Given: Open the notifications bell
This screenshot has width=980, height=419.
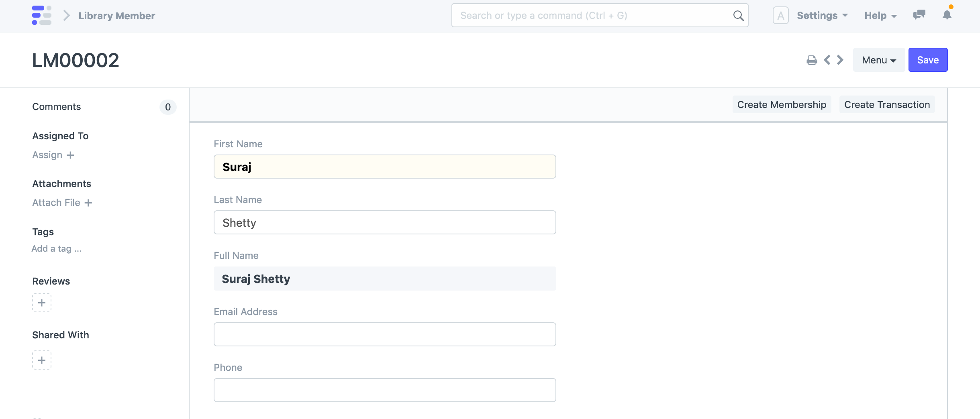Looking at the screenshot, I should [946, 15].
